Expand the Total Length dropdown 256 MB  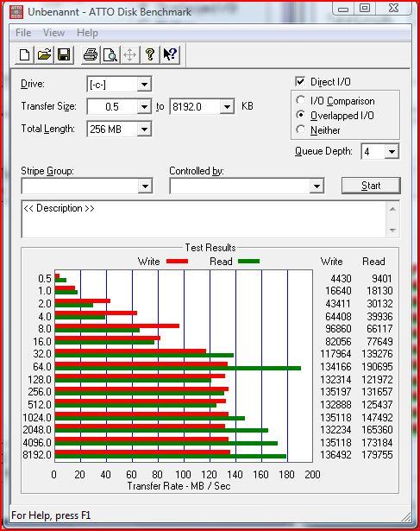click(x=144, y=130)
